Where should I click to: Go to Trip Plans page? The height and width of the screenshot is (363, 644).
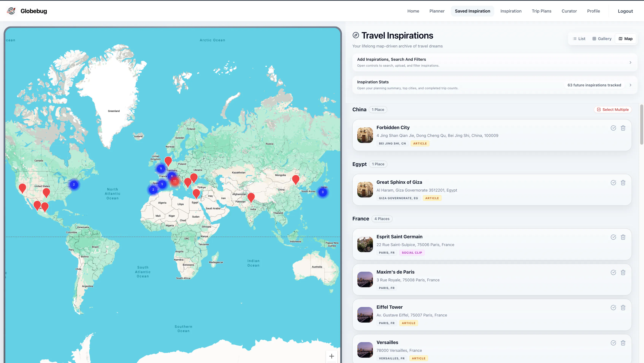click(x=542, y=11)
